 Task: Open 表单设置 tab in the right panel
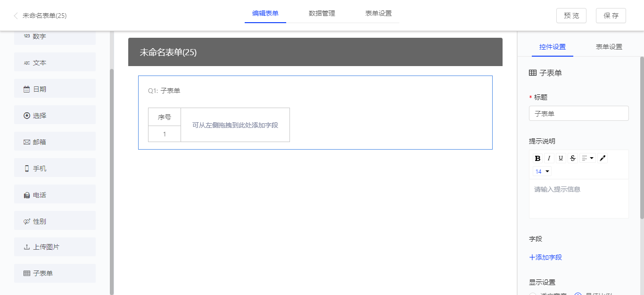pos(609,47)
